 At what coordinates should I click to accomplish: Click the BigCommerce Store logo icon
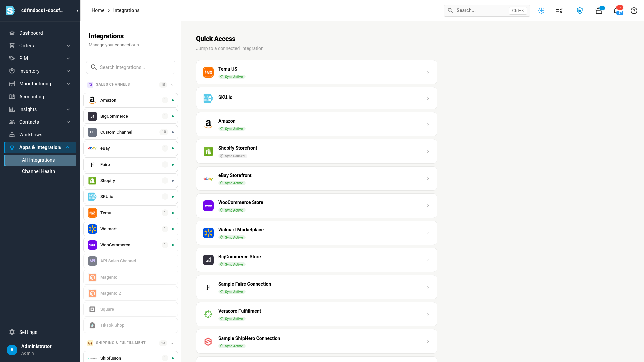pos(208,260)
